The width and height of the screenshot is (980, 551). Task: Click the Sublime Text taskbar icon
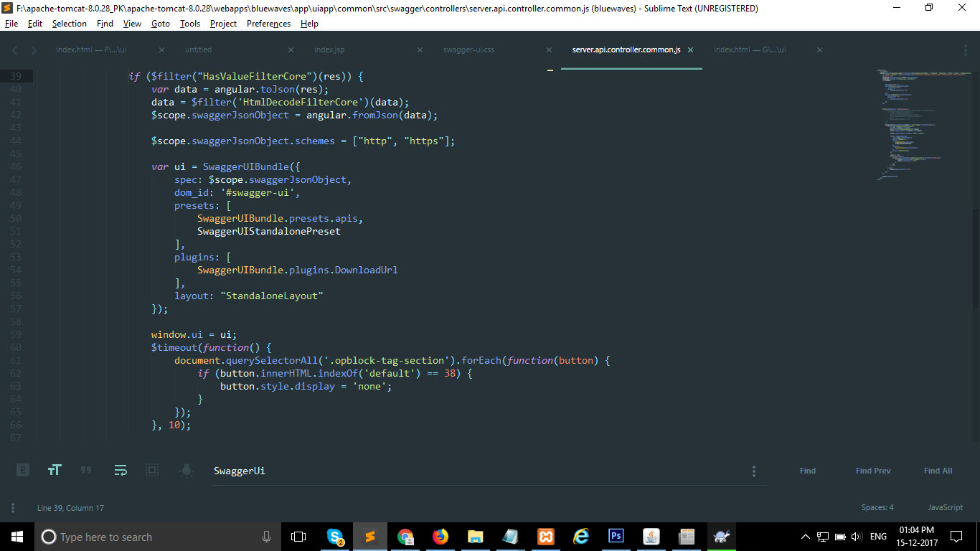[369, 536]
